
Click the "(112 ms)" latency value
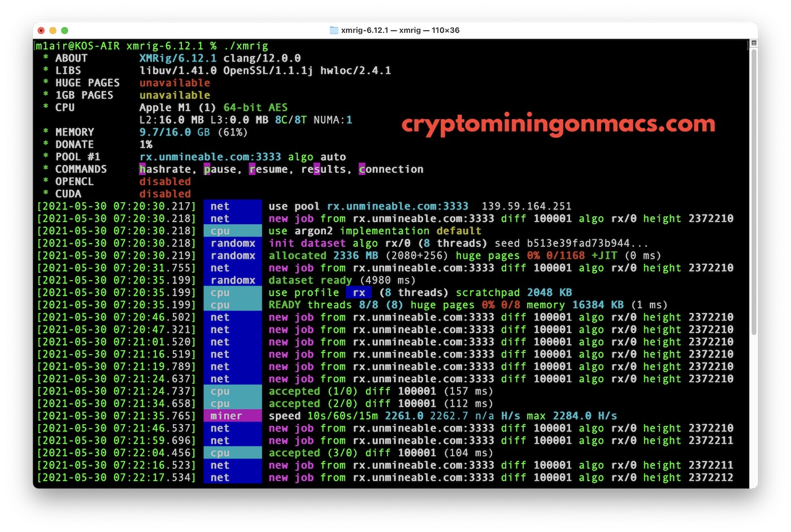468,404
